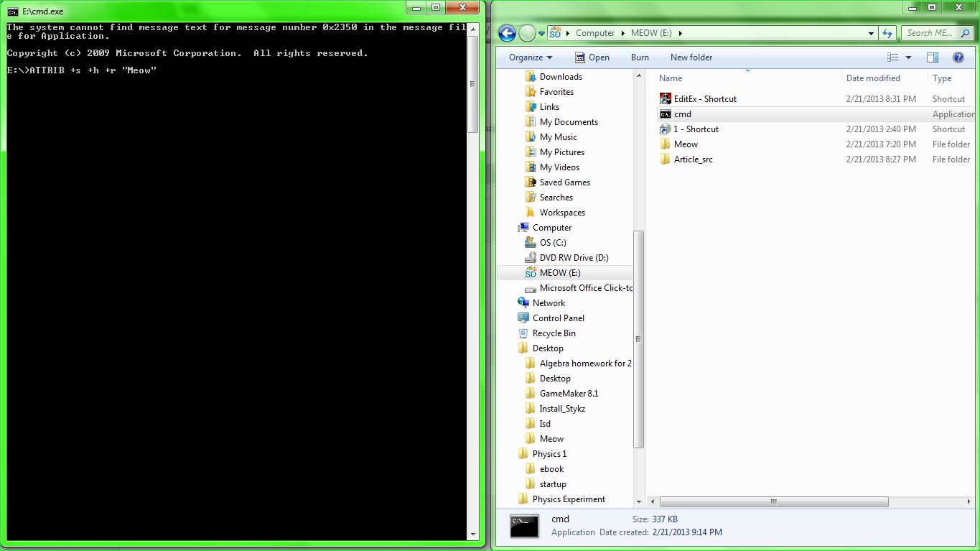Click the MEOW (E:) SD card icon
Image resolution: width=980 pixels, height=551 pixels.
click(x=531, y=273)
